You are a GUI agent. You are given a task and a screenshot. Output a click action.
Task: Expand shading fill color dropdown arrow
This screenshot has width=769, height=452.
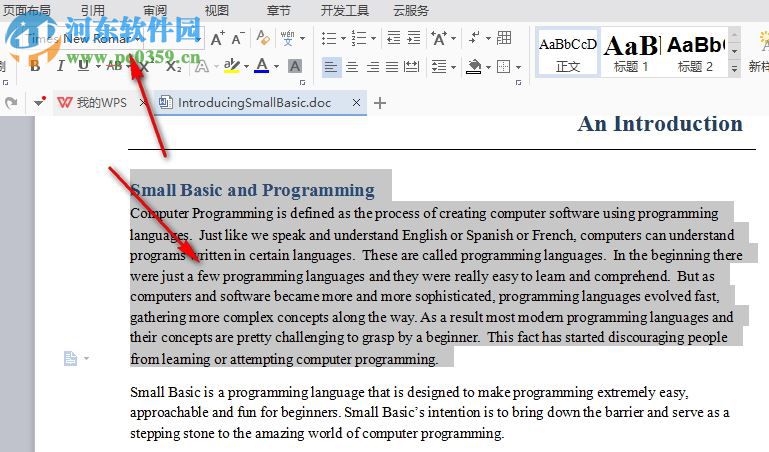pos(488,67)
